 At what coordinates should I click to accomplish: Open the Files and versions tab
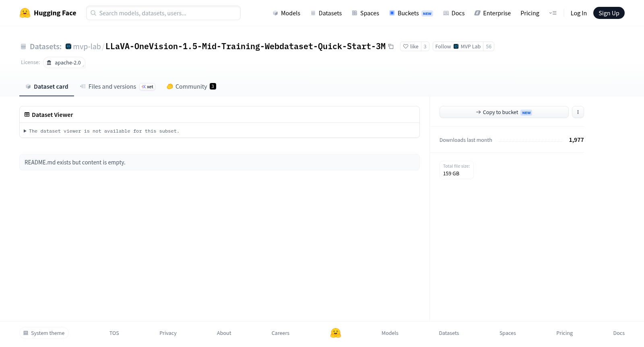click(118, 86)
